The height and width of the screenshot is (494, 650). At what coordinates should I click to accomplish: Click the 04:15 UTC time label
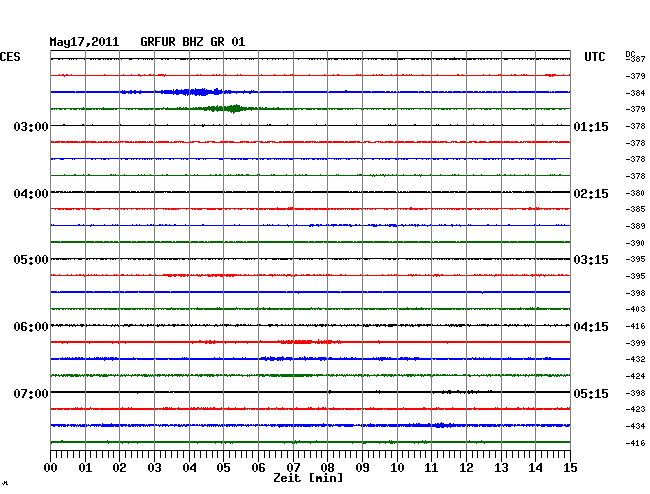point(591,327)
